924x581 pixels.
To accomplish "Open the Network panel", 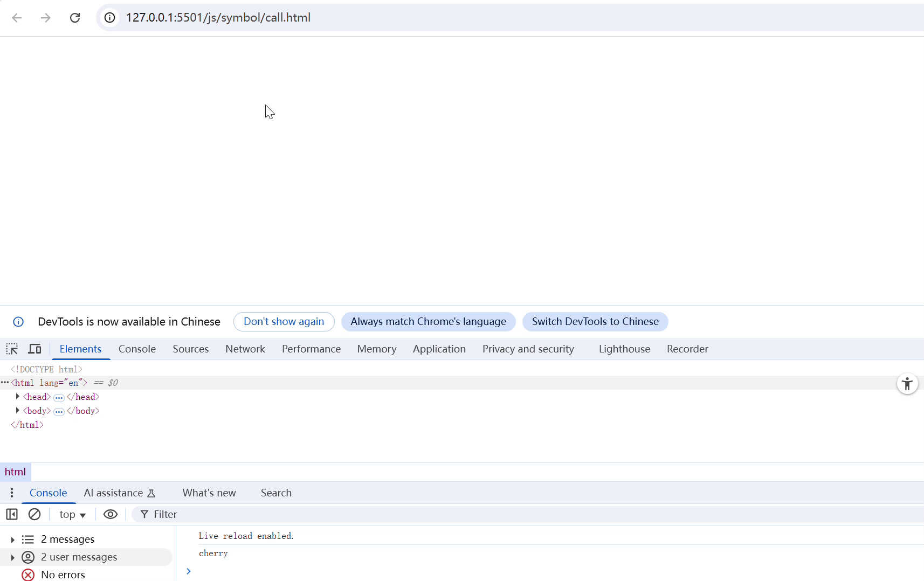I will coord(245,349).
